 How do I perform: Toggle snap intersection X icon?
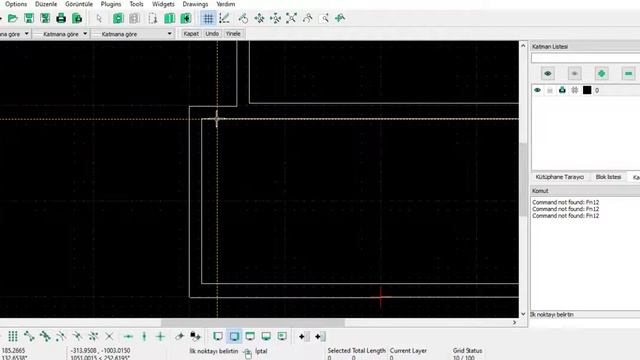click(109, 336)
